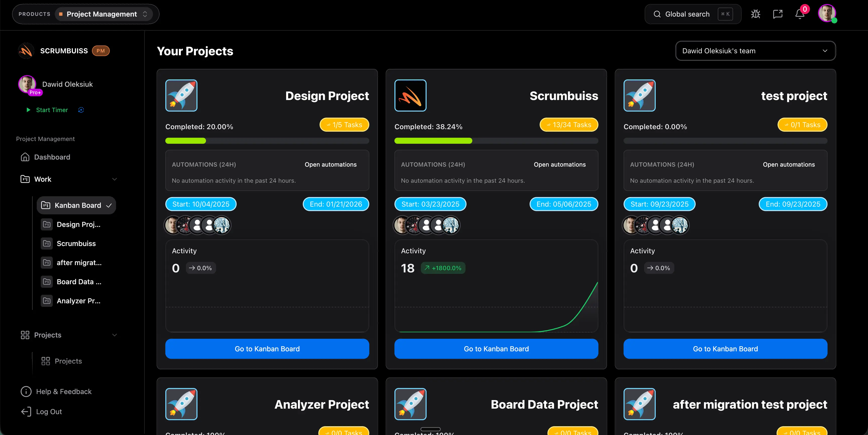Click the Scrumbuiss logo on its project card
868x435 pixels.
(410, 95)
